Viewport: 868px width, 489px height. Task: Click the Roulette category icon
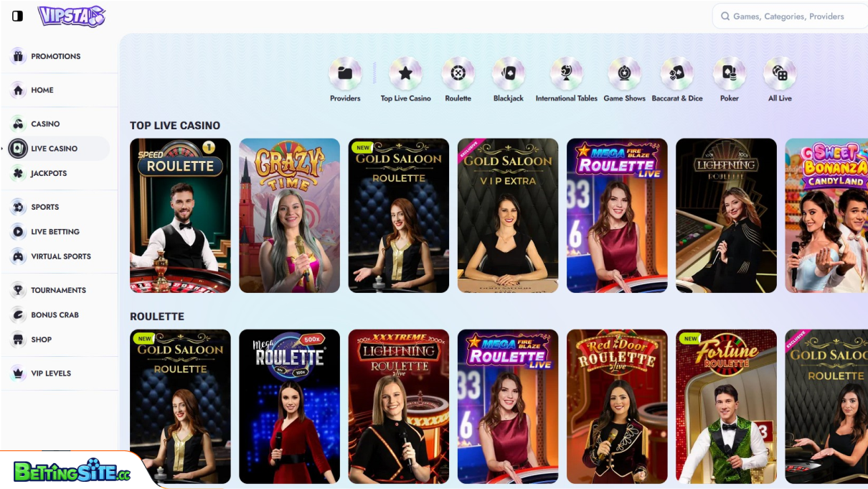point(458,73)
